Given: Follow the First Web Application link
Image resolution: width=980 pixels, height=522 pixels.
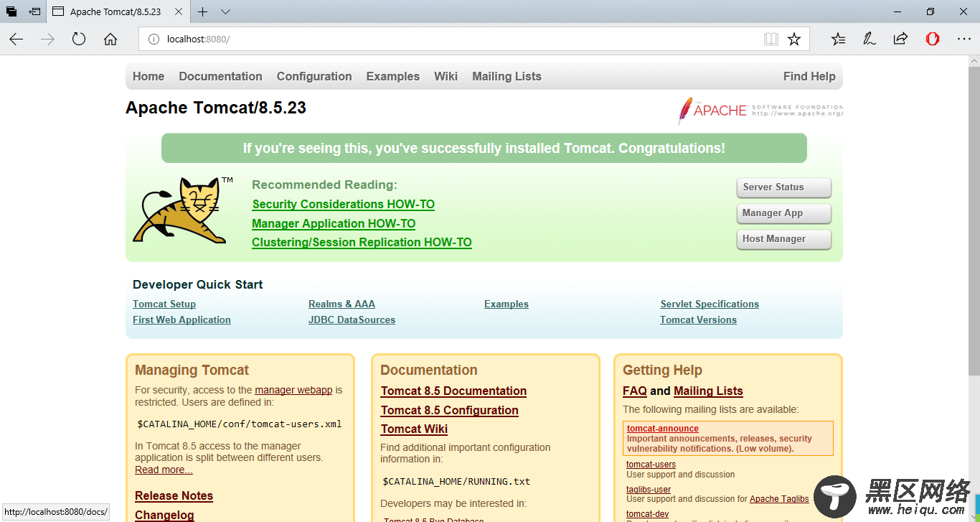Looking at the screenshot, I should pos(182,320).
